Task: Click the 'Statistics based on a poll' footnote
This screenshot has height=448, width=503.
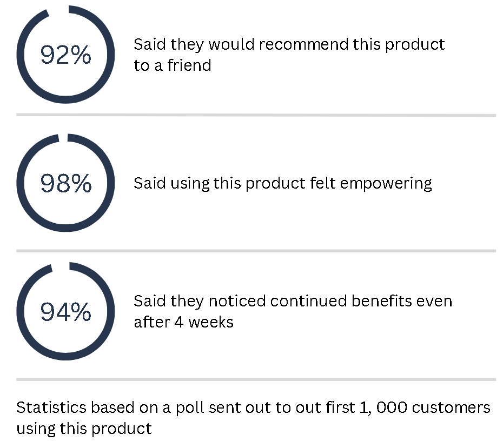Action: [x=254, y=408]
